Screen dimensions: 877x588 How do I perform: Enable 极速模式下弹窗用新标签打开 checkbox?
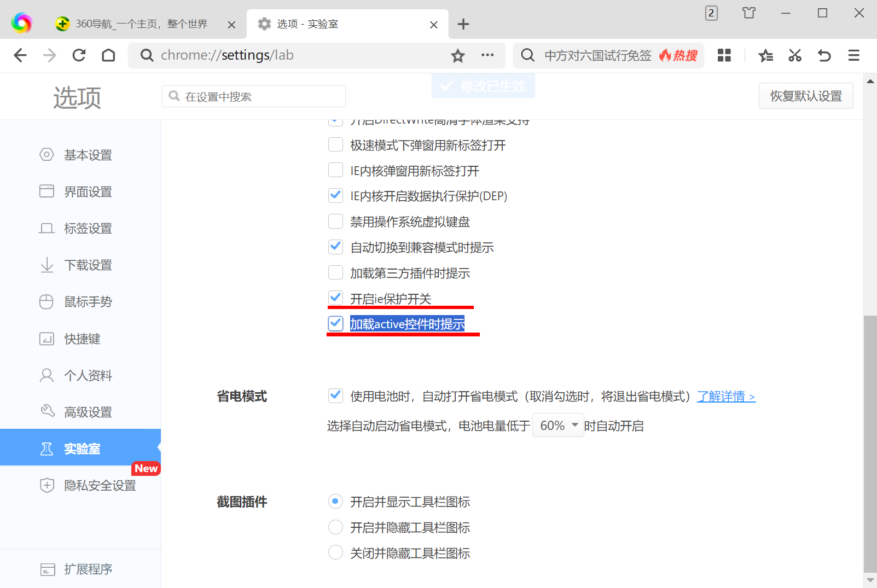(335, 145)
